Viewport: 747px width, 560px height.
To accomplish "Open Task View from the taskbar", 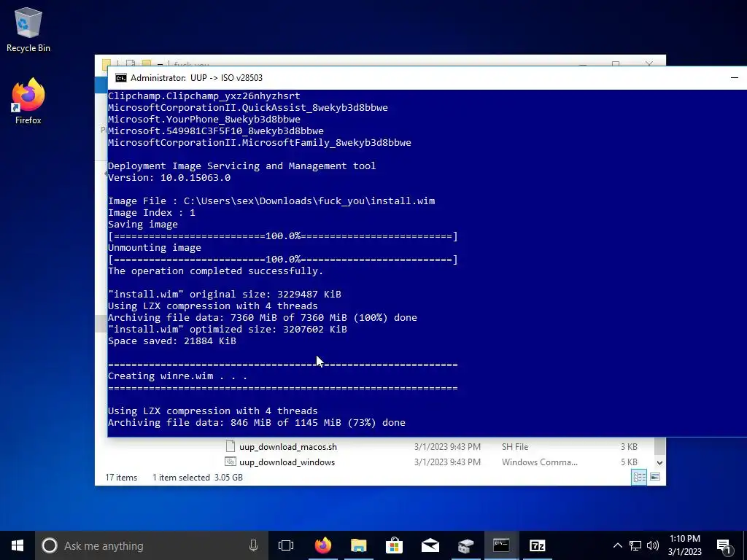I will [x=286, y=545].
